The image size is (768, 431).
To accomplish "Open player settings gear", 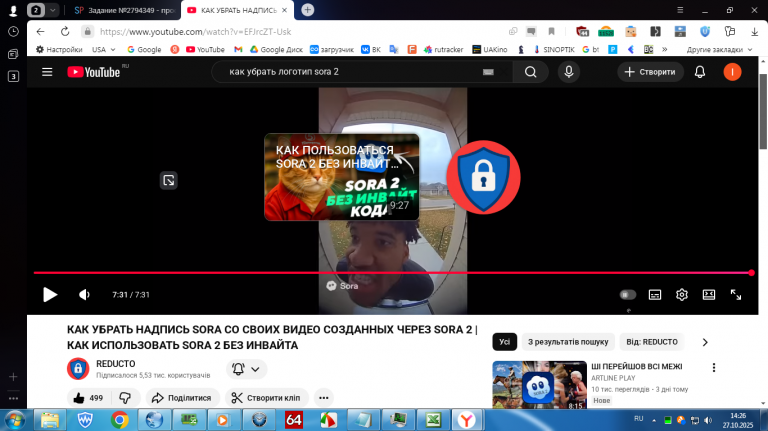I will click(682, 294).
